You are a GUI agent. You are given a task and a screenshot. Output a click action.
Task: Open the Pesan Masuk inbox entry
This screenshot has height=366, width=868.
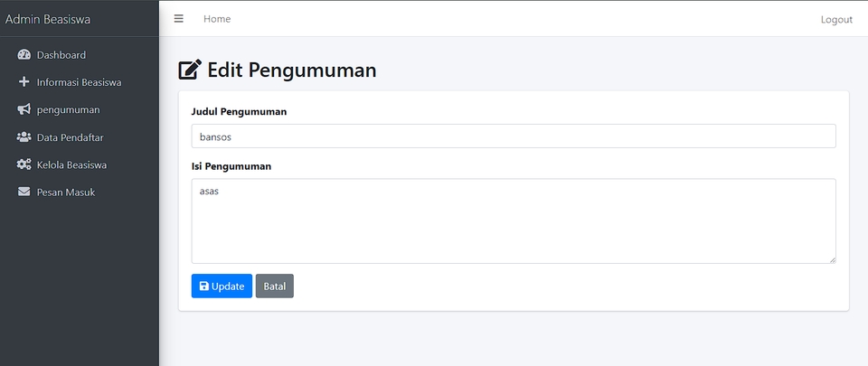[x=66, y=192]
